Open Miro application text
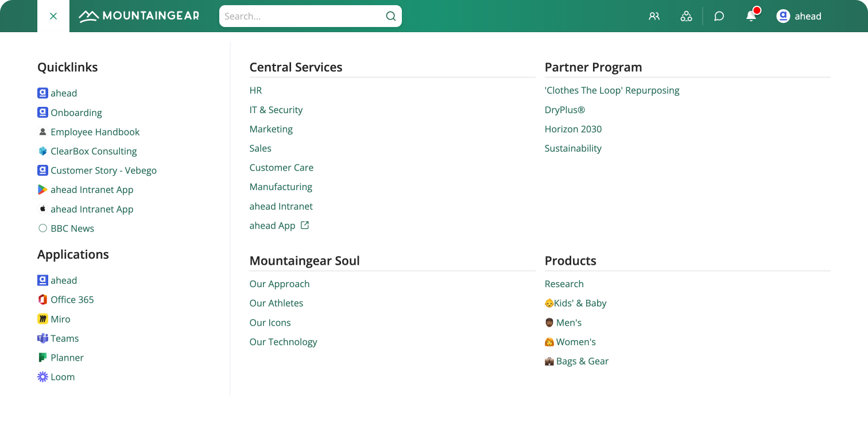This screenshot has width=868, height=421. (60, 319)
